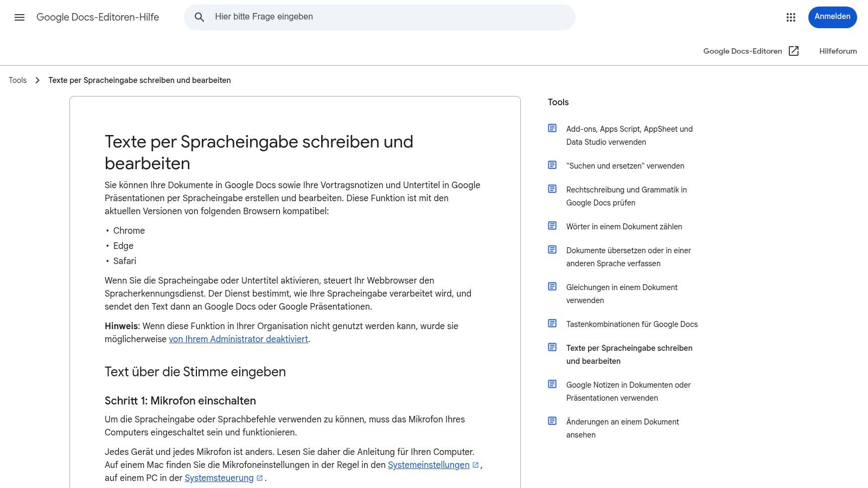Open Gleichungen in einem Dokument verwenden
Image resolution: width=868 pixels, height=488 pixels.
(x=622, y=294)
